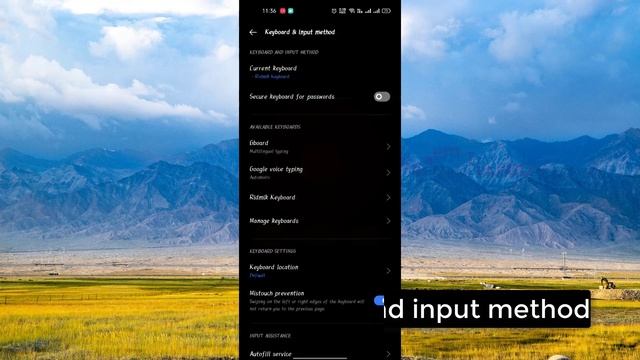The width and height of the screenshot is (640, 360).
Task: Expand Ristmik Keyboard chevron
Action: pyautogui.click(x=389, y=198)
